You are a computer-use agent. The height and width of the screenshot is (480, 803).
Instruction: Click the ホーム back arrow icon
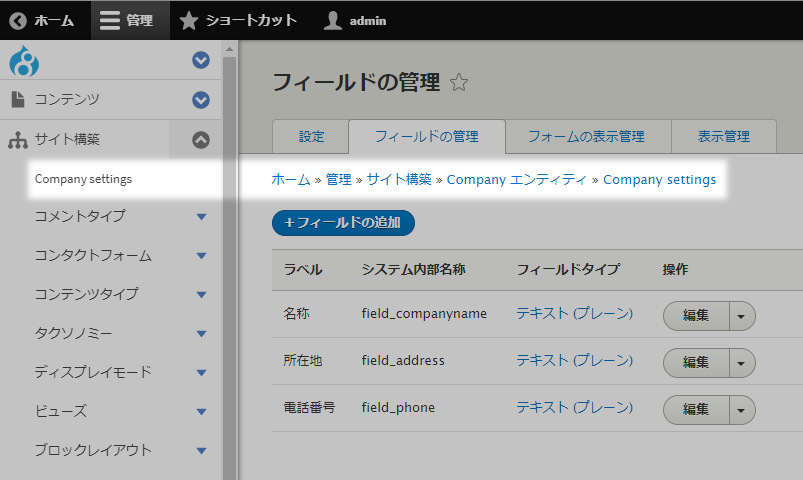click(17, 20)
